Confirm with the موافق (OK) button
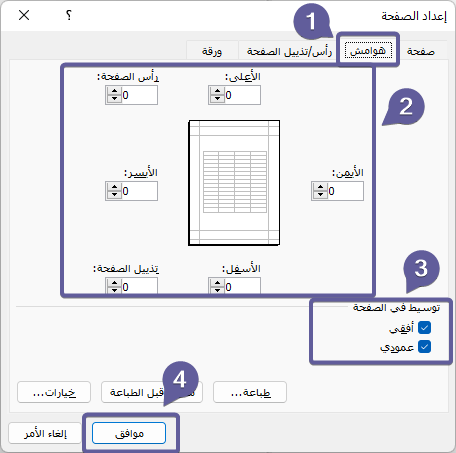Screen dimensions: 456x453 pos(129,433)
